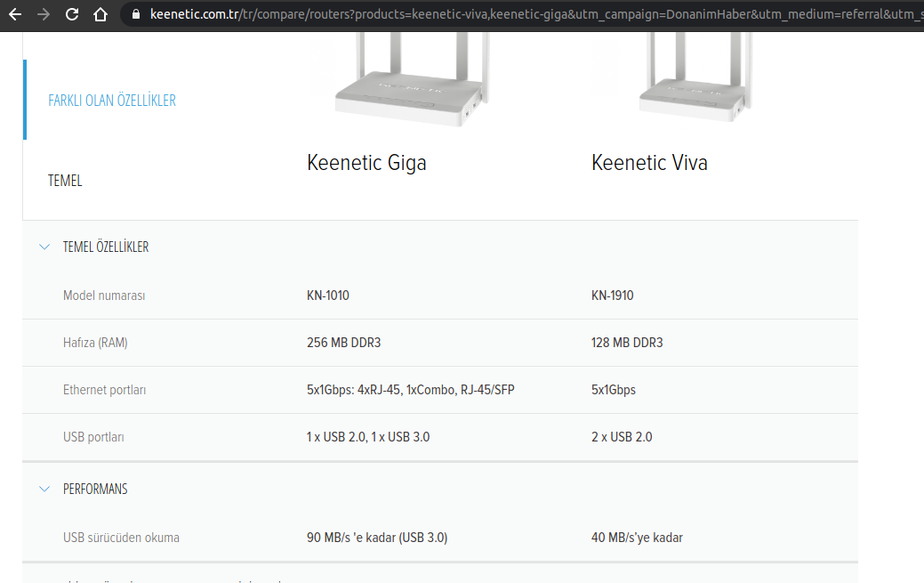The width and height of the screenshot is (924, 583).
Task: Click the 40 MB/s'ye kadar value
Action: pyautogui.click(x=638, y=538)
